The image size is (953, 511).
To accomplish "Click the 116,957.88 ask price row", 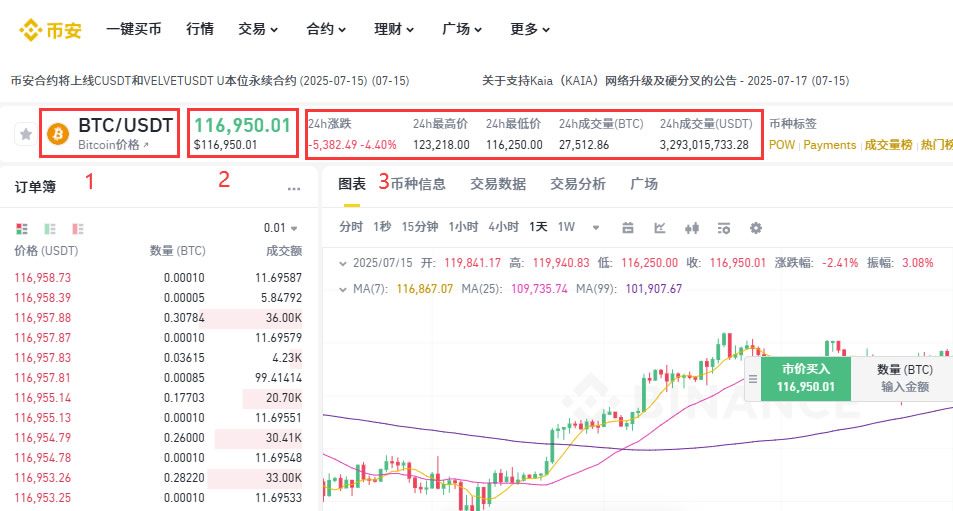I will 158,318.
